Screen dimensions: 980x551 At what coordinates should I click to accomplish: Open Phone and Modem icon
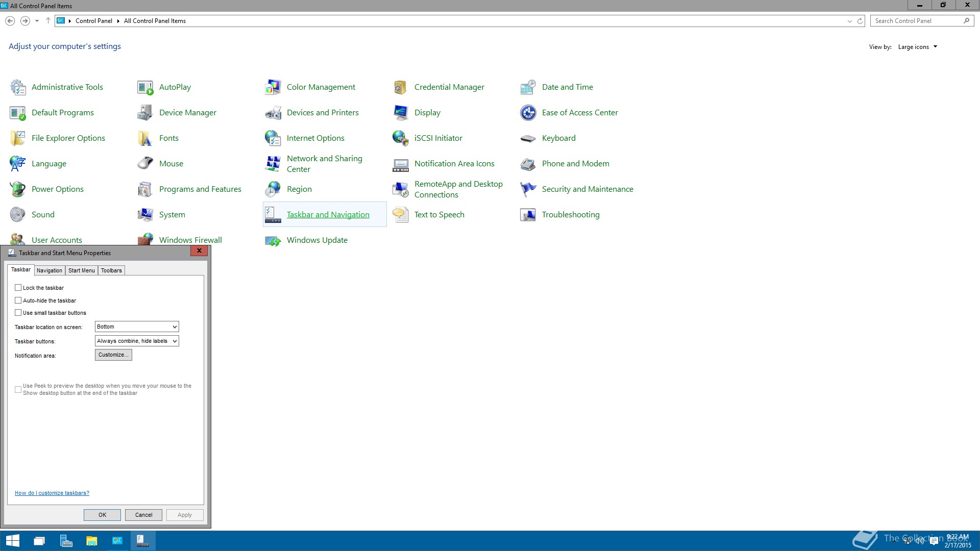528,164
